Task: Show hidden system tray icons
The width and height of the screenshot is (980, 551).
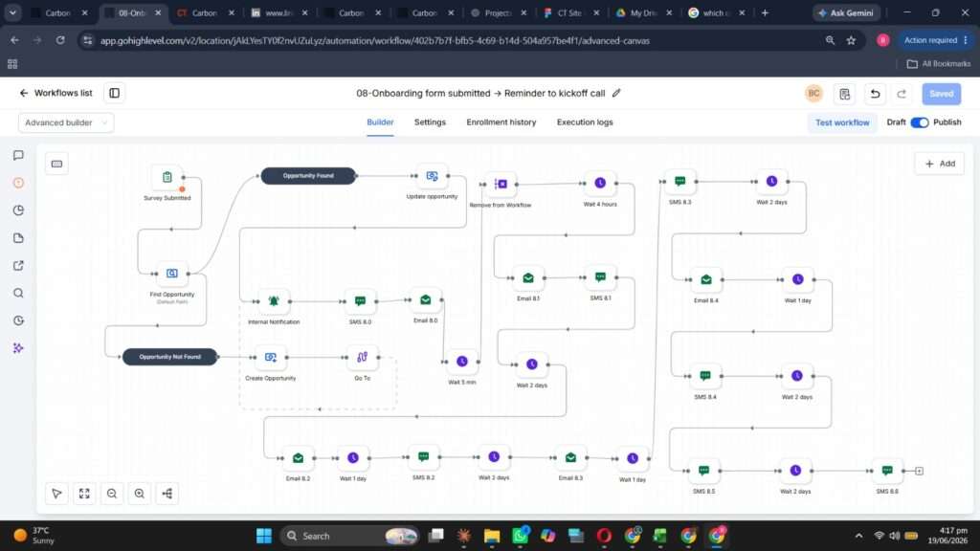Action: point(858,536)
